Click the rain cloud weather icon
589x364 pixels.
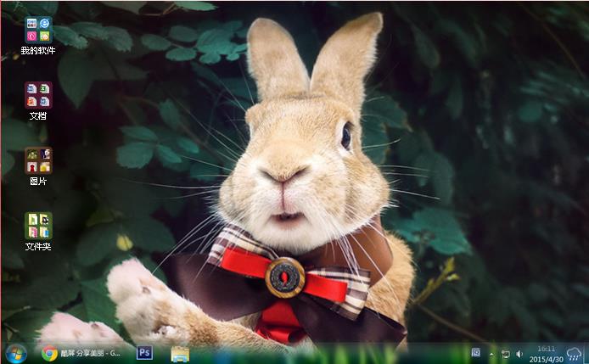pyautogui.click(x=575, y=353)
